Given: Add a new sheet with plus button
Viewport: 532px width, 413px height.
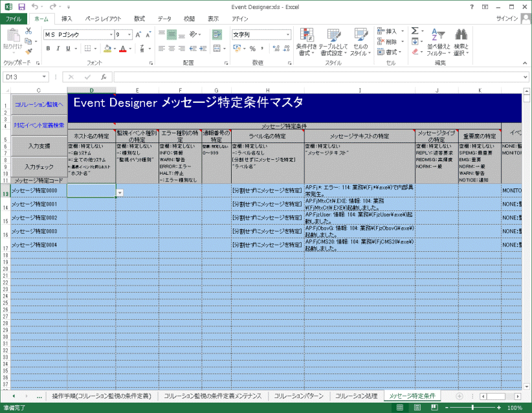Looking at the screenshot, I should click(x=460, y=396).
